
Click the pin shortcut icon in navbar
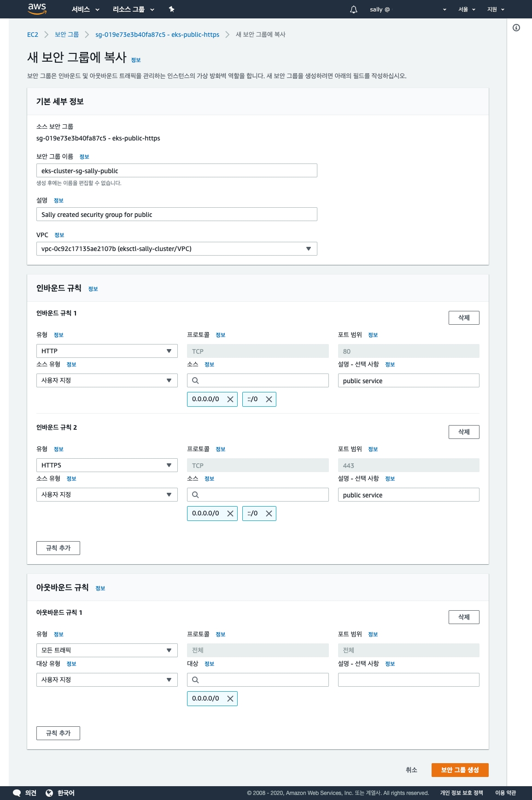pyautogui.click(x=171, y=9)
